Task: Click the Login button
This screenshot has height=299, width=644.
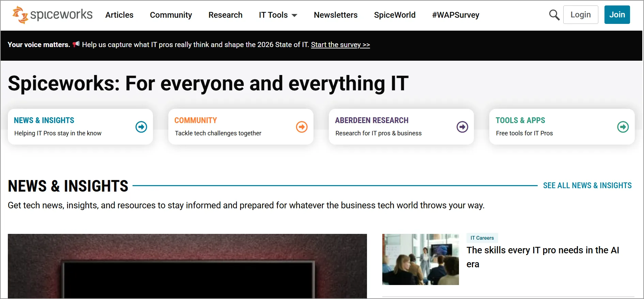Action: [581, 15]
